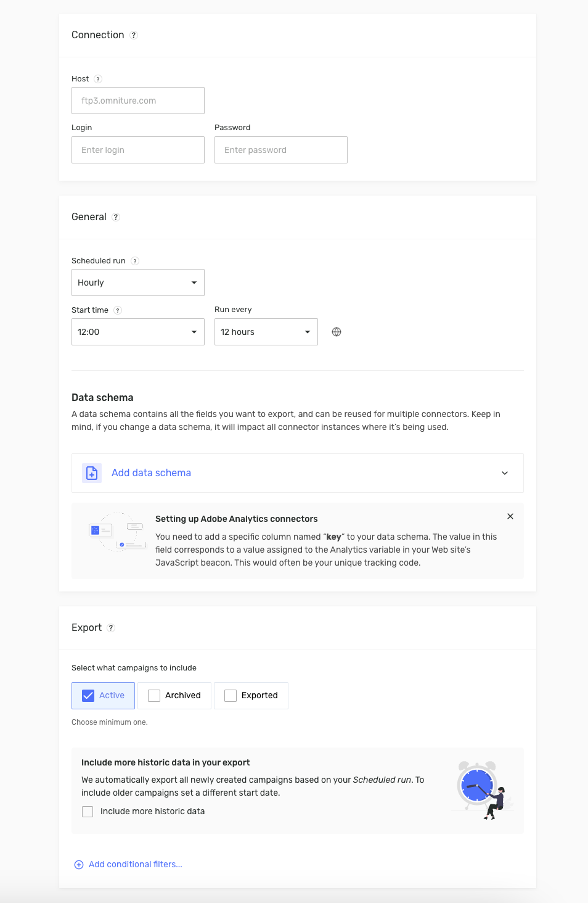Click Add conditional filters

point(128,864)
